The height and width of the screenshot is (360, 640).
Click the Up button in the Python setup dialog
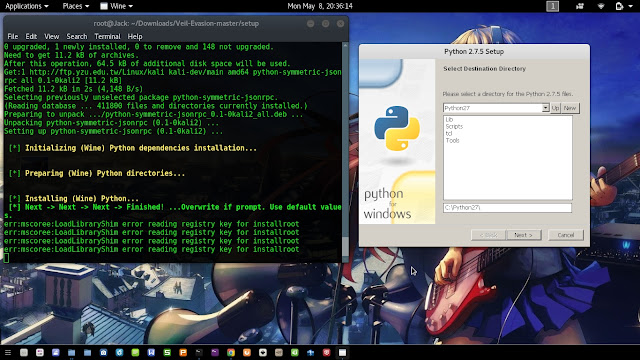click(x=555, y=108)
